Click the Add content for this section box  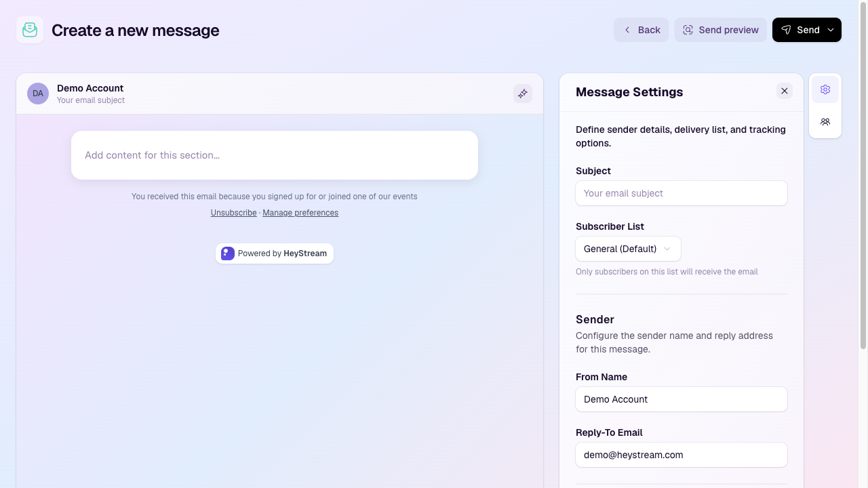pyautogui.click(x=275, y=155)
